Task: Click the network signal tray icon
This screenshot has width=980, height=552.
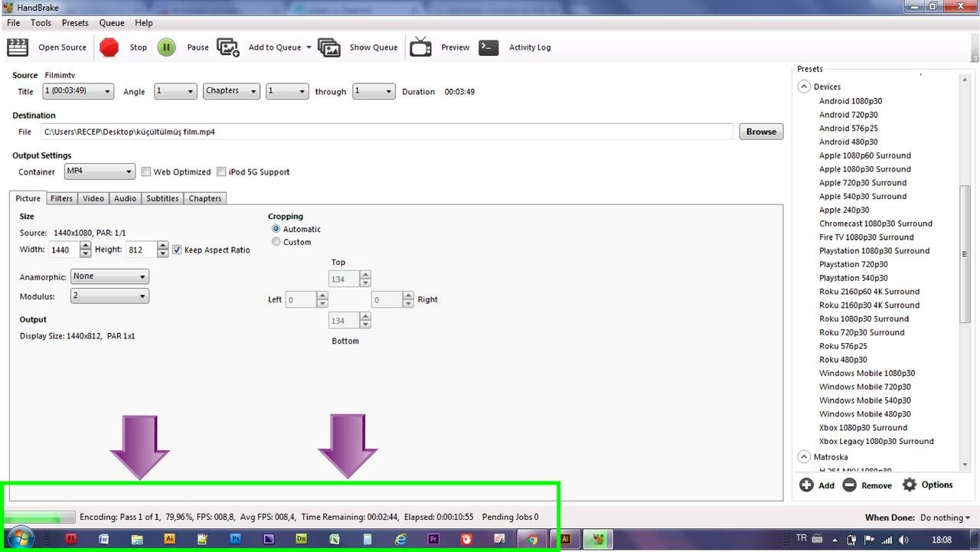Action: (x=887, y=540)
